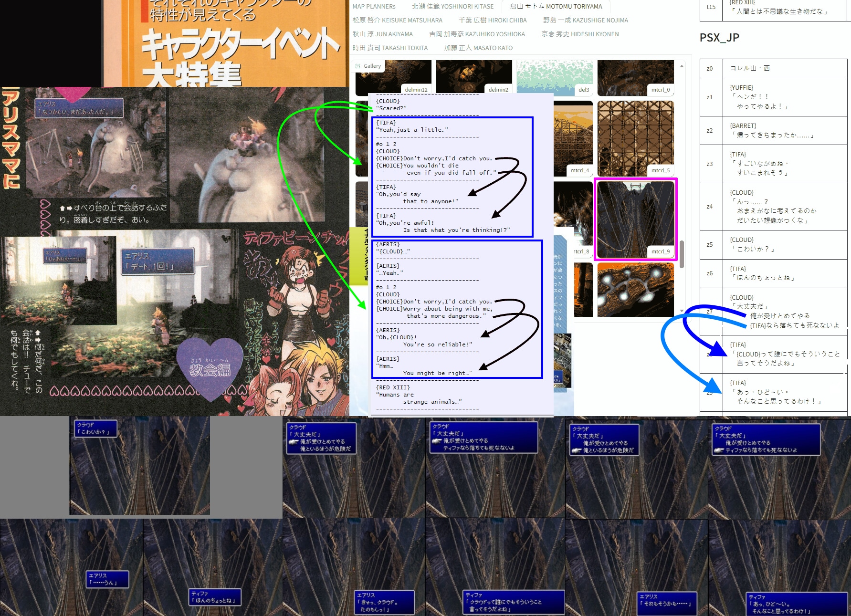Viewport: 851px width, 616px height.
Task: Click the t15 row label
Action: coord(711,7)
